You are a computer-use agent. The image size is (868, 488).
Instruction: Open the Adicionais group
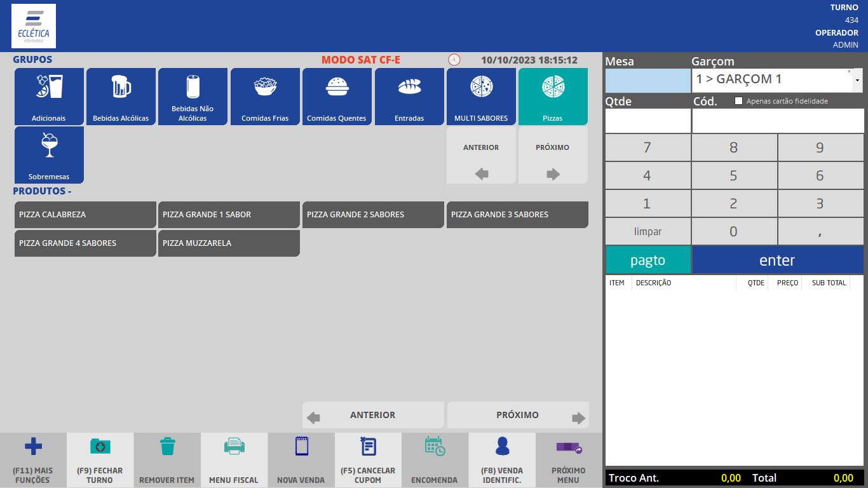click(x=49, y=97)
